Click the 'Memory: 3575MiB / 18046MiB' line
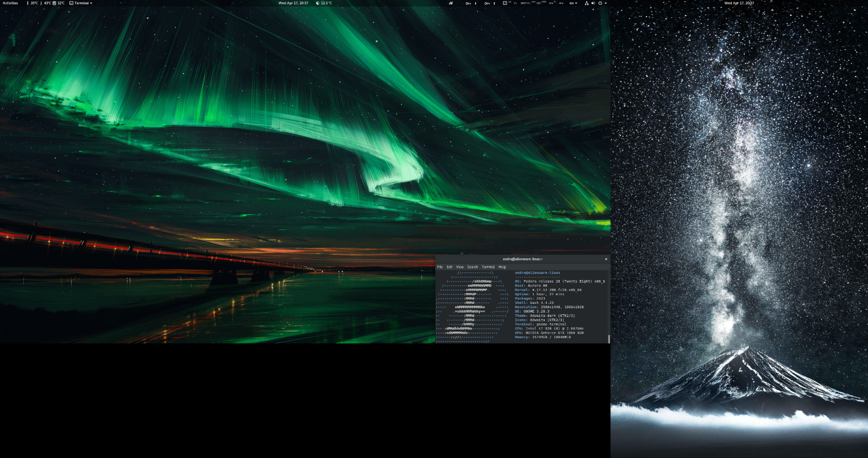The height and width of the screenshot is (458, 868). coord(543,338)
